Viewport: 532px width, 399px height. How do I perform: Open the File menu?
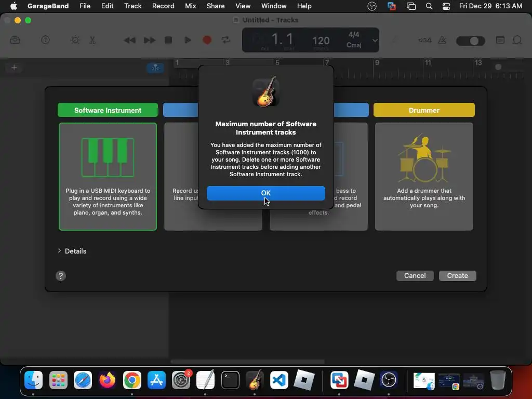coord(85,6)
